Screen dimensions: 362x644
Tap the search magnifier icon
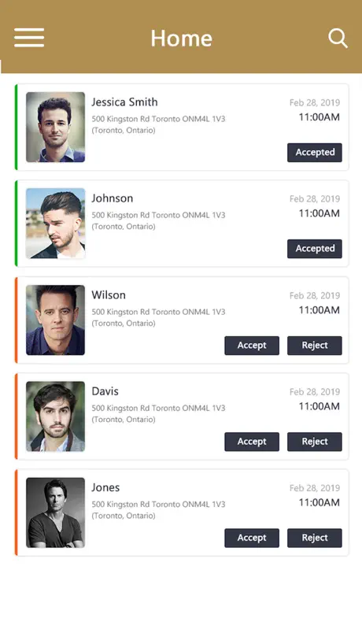tap(338, 39)
